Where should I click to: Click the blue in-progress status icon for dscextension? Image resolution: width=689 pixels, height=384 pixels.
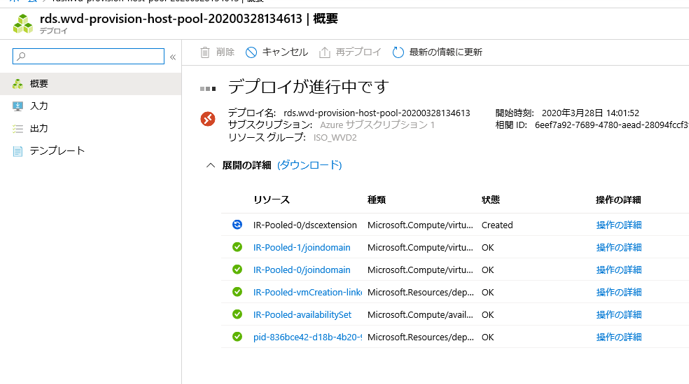point(237,225)
